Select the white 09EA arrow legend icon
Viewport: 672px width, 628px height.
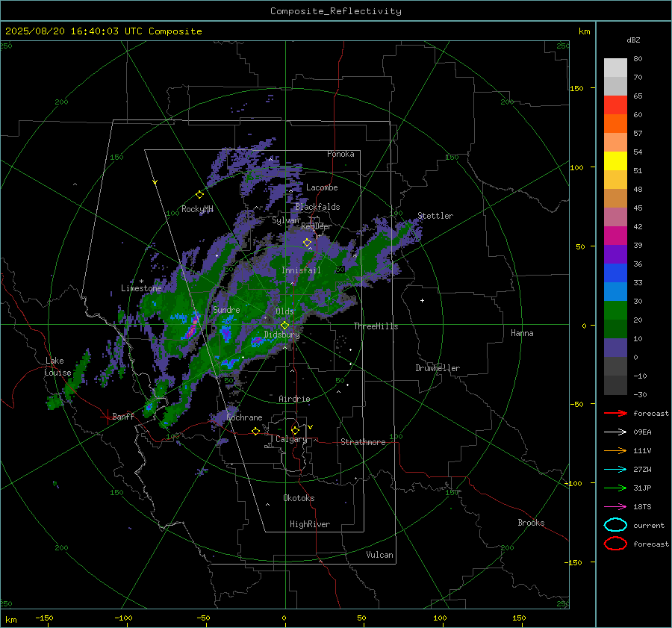(x=615, y=432)
